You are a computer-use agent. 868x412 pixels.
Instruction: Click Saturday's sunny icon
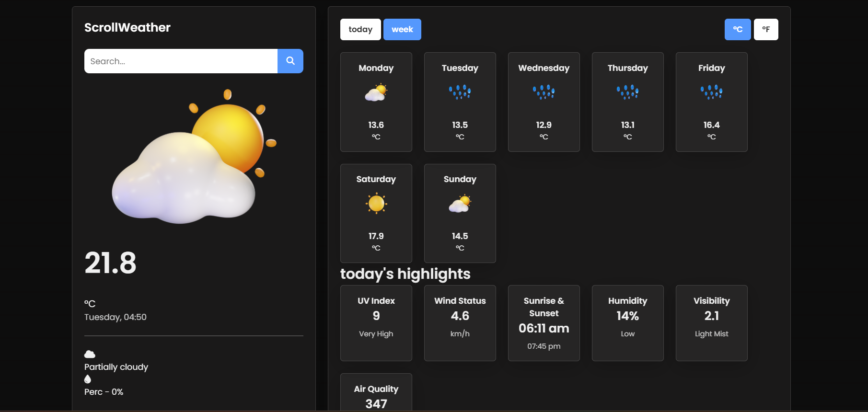tap(376, 203)
